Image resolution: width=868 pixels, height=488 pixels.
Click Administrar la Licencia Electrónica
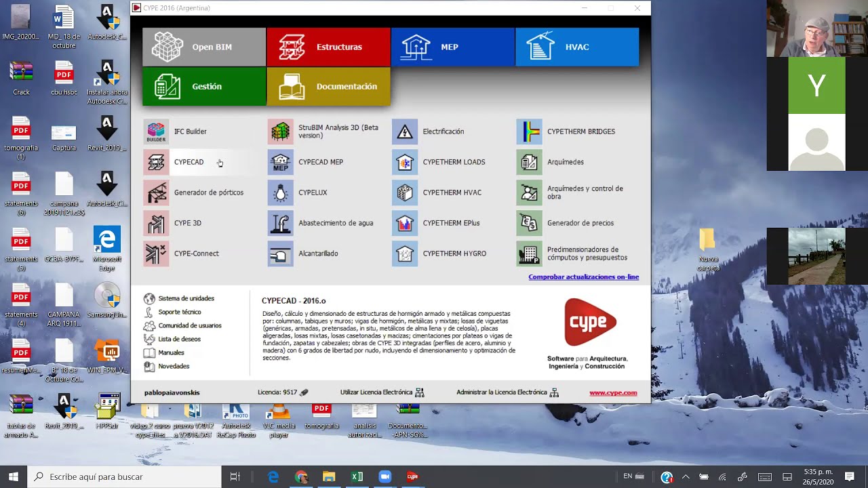click(507, 392)
